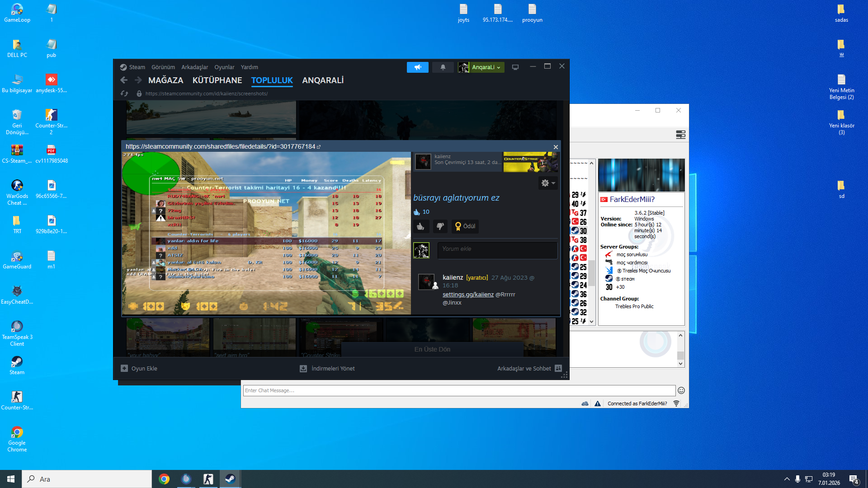Toggle the TeamSpeak layout icon at top right
Viewport: 868px width, 488px height.
coord(680,135)
